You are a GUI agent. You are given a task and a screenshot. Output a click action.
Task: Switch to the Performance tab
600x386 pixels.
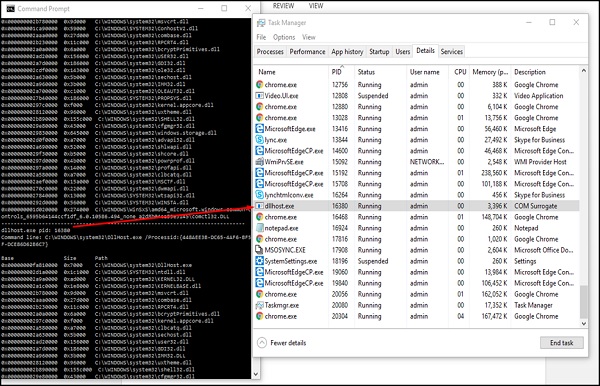tap(307, 52)
